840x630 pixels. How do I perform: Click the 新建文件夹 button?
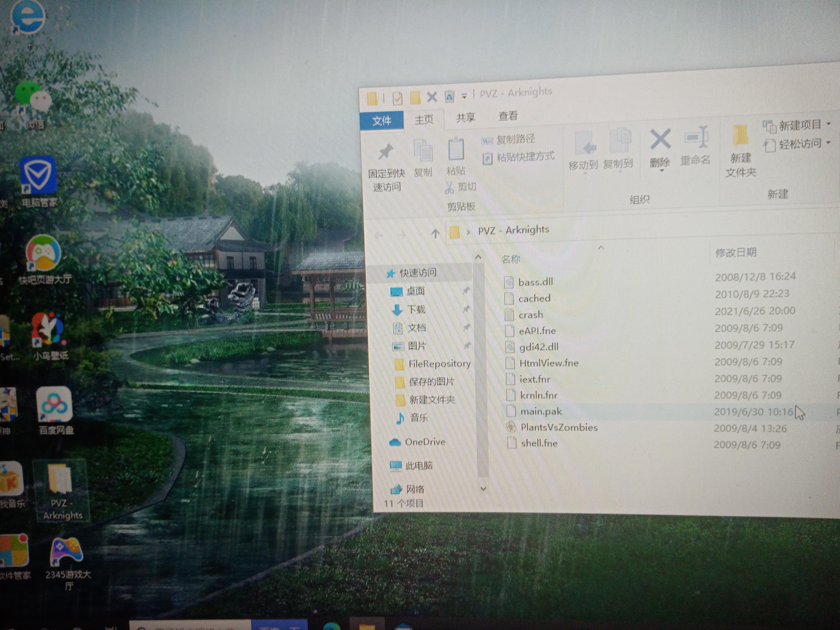[x=740, y=151]
